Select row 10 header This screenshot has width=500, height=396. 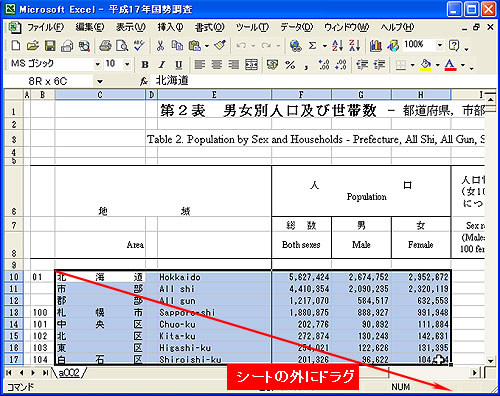pos(14,277)
